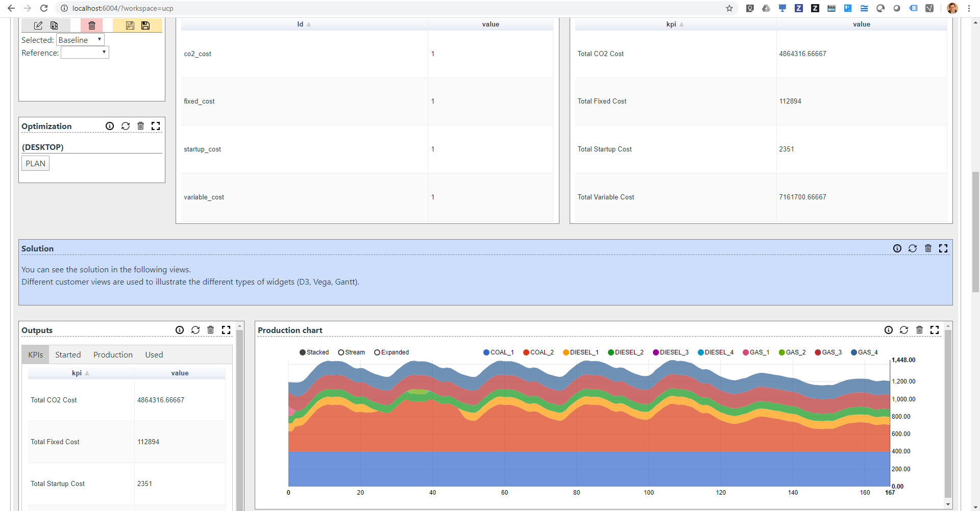Select the Expanded chart mode radio

[391, 352]
